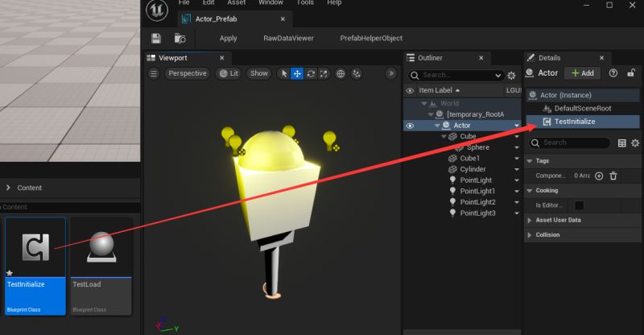Click the green Add component button

point(582,73)
